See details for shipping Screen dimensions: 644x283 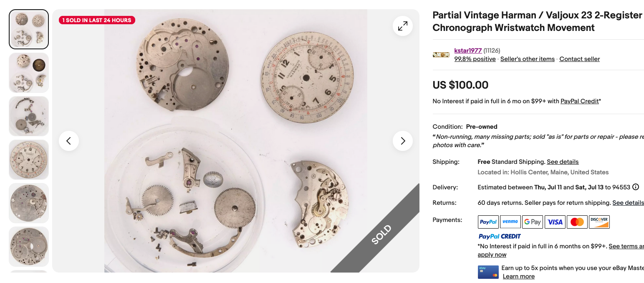point(563,162)
